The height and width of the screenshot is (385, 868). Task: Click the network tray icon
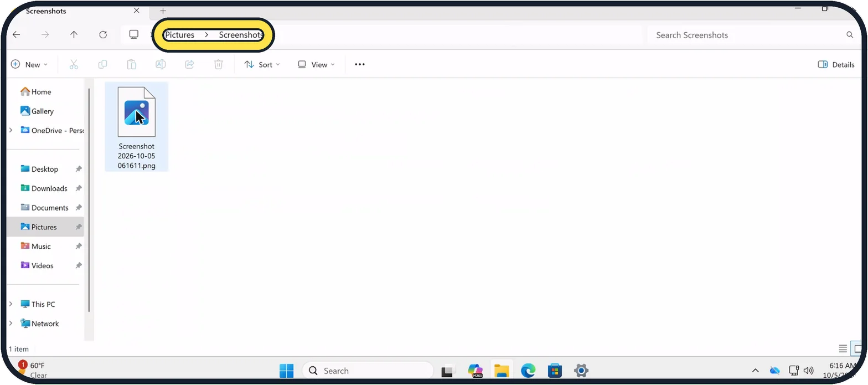pyautogui.click(x=793, y=370)
